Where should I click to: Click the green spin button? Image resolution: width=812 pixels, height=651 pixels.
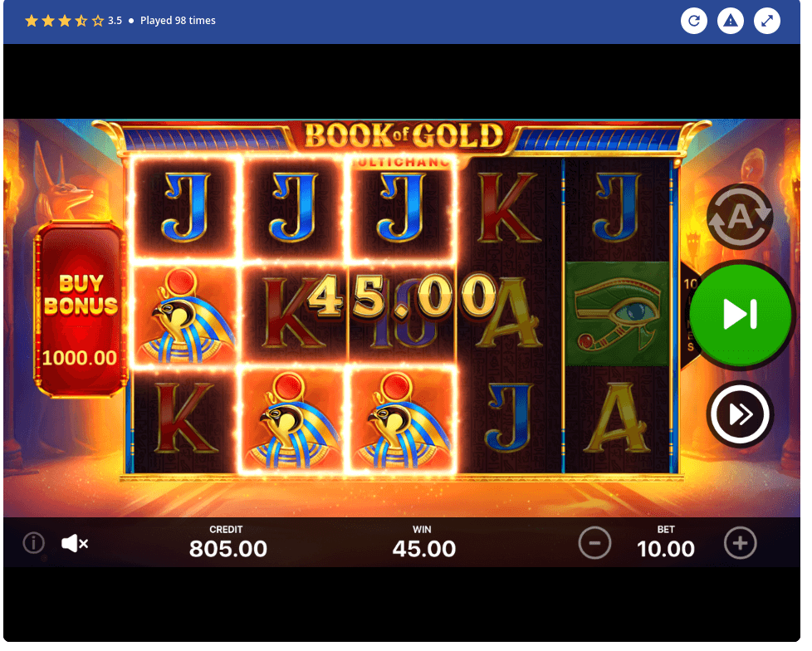click(x=740, y=315)
